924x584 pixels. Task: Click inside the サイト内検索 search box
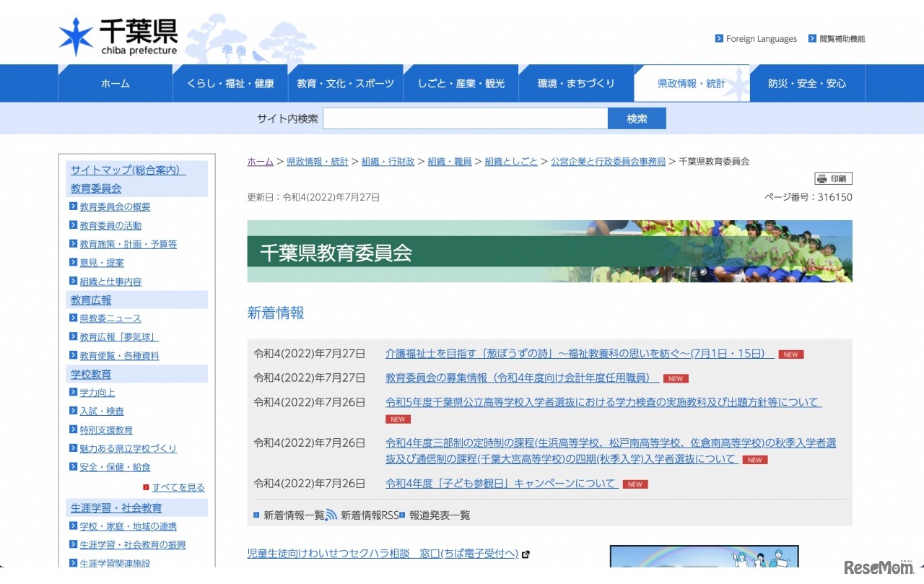click(x=465, y=118)
